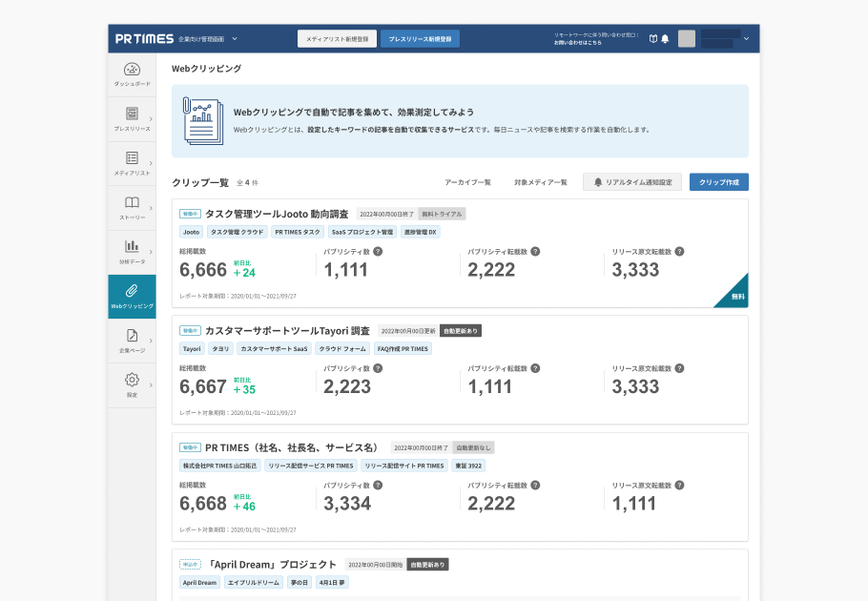Screen dimensions: 868x601
Task: Click the 無料トライアル badge on Jooto card
Action: click(442, 215)
